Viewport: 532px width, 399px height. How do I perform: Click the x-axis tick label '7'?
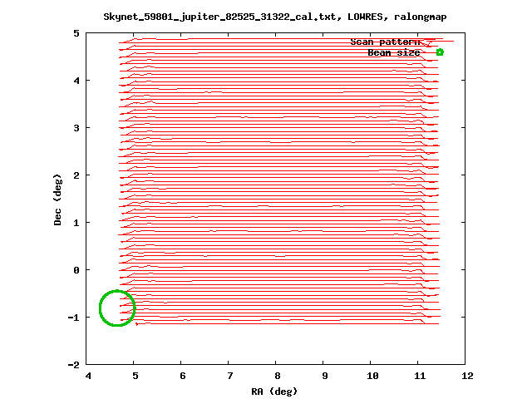click(230, 376)
